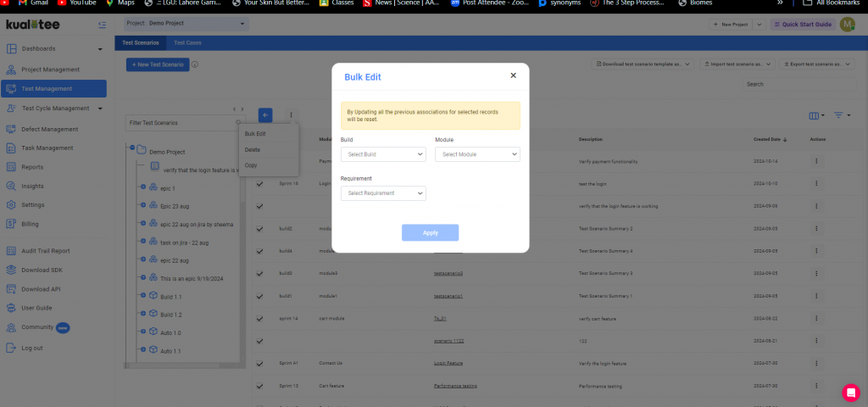Switch to the Test Scenarios tab

click(141, 42)
